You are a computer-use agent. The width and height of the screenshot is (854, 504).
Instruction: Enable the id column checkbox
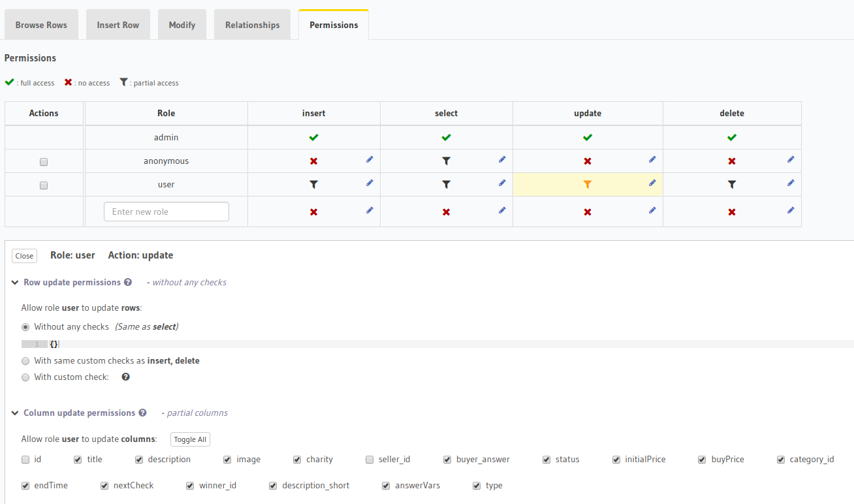pos(25,460)
